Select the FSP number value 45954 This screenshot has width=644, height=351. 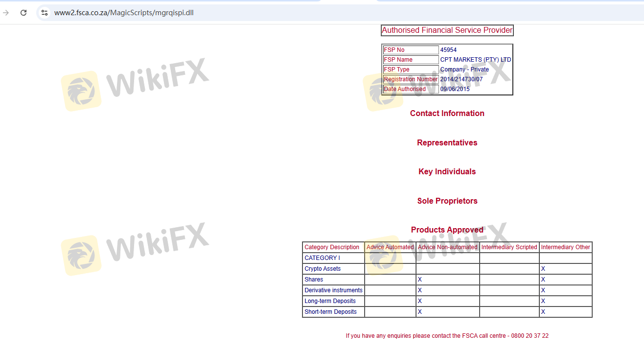click(x=448, y=50)
